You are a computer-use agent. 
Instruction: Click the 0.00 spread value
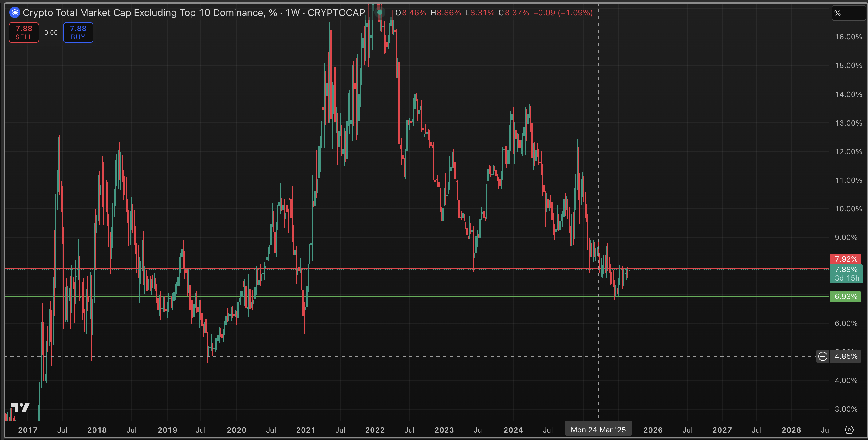coord(51,33)
